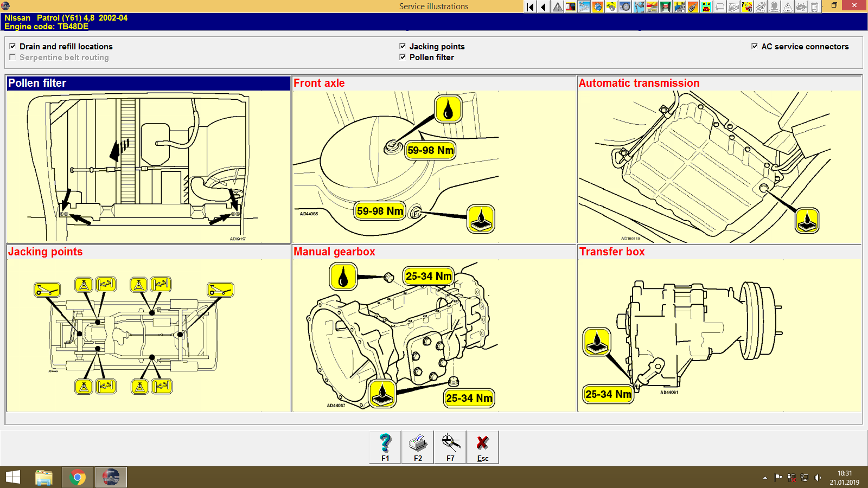Image resolution: width=868 pixels, height=488 pixels.
Task: Expand hidden icons in the system tray
Action: pyautogui.click(x=764, y=478)
